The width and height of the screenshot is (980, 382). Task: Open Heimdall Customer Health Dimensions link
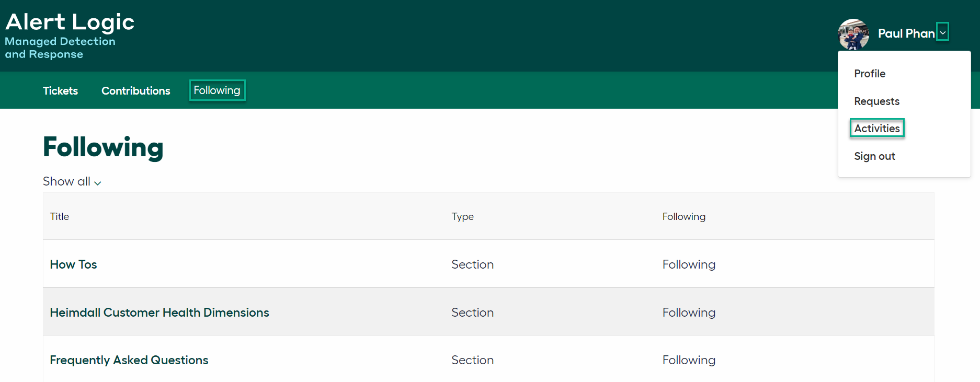coord(159,312)
